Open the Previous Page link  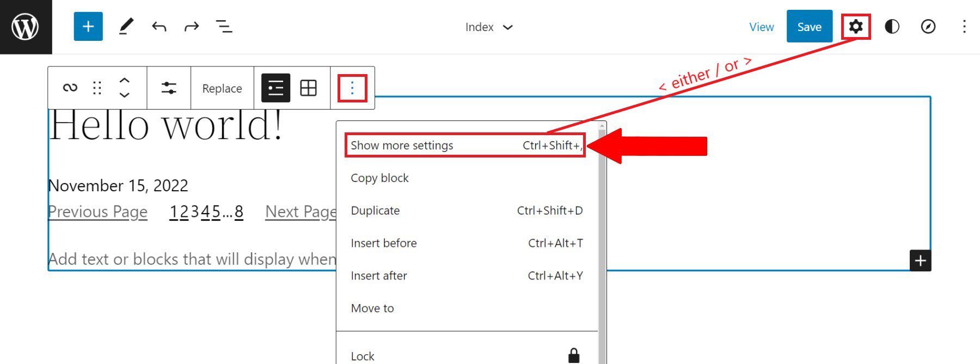pos(97,212)
